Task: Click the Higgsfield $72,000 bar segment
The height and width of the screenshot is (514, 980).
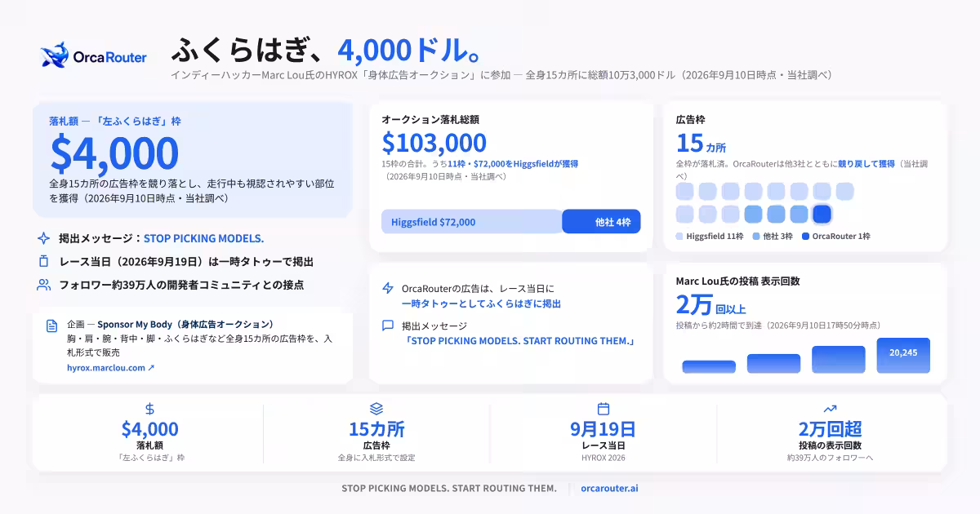Action: [x=472, y=222]
